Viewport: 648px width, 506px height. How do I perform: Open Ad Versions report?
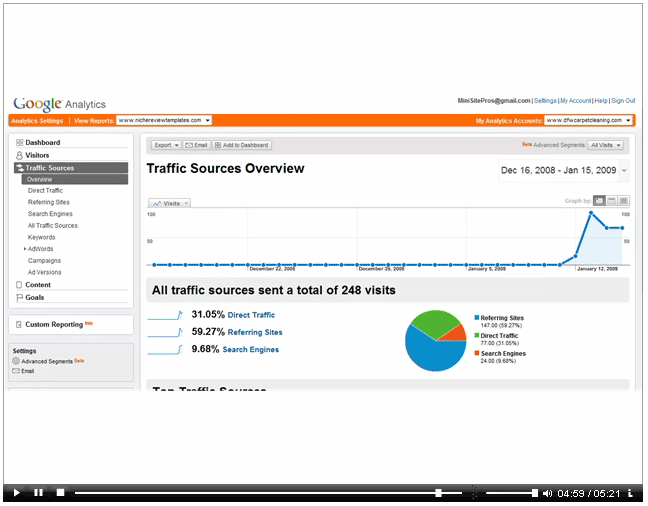tap(45, 272)
